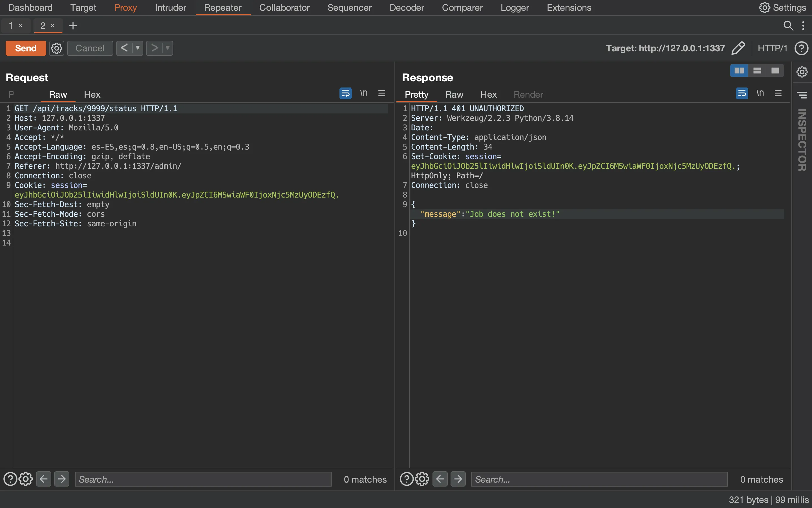Open request search settings gear icon
812x508 pixels.
pyautogui.click(x=25, y=479)
